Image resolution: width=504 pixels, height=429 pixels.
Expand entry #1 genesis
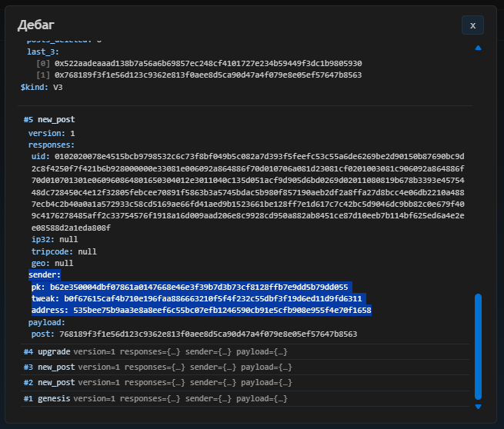pyautogui.click(x=245, y=398)
